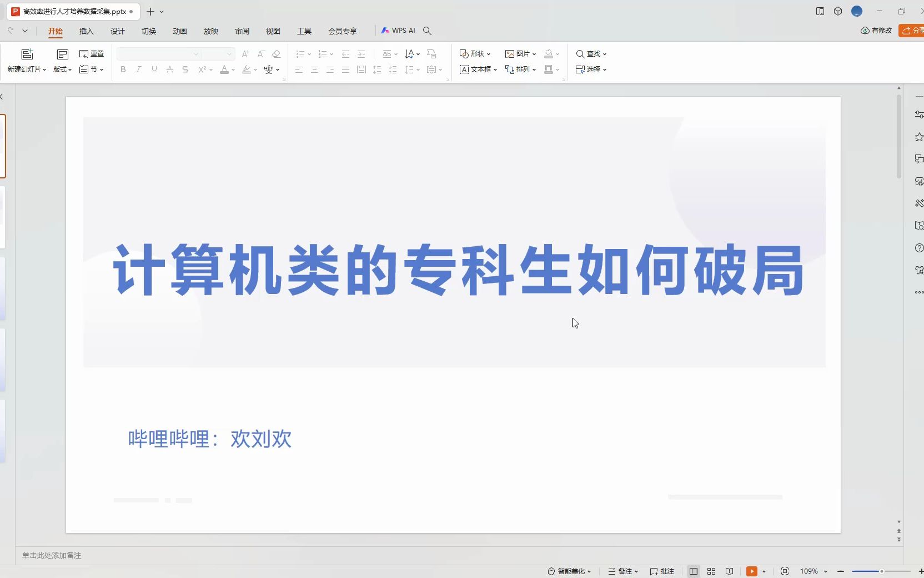Open the 查找 find tool
Image resolution: width=924 pixels, height=578 pixels.
pyautogui.click(x=591, y=54)
